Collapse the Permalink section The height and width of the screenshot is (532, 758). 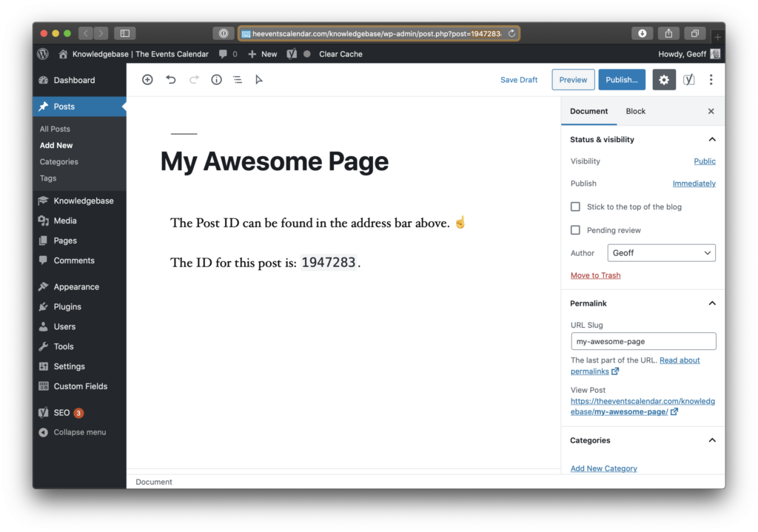[x=711, y=303]
